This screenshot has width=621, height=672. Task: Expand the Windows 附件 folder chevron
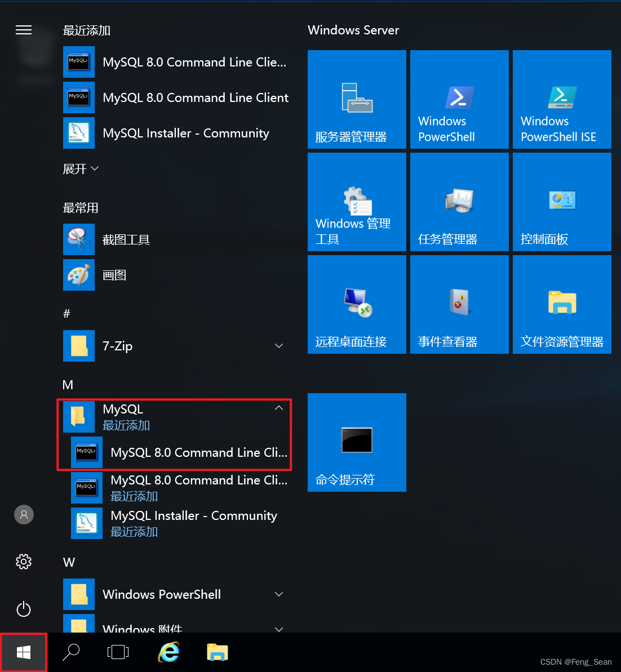tap(279, 629)
